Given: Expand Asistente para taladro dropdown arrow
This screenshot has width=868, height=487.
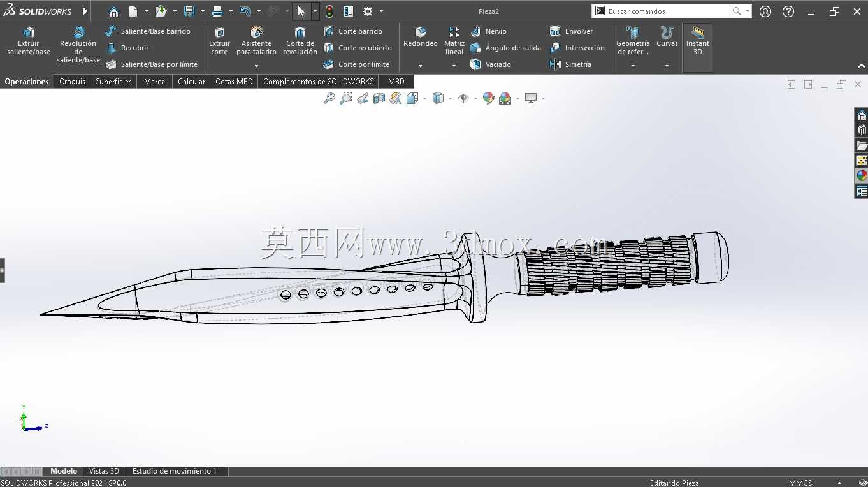Looking at the screenshot, I should [256, 66].
